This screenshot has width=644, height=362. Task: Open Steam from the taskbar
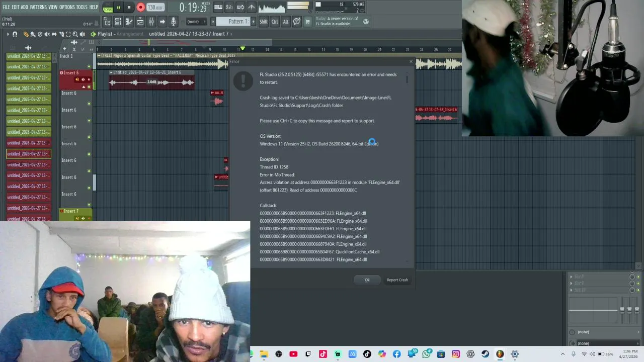coord(485,354)
